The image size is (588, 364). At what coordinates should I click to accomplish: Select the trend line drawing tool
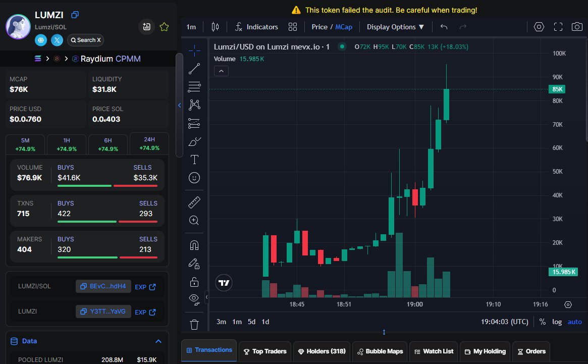(194, 69)
